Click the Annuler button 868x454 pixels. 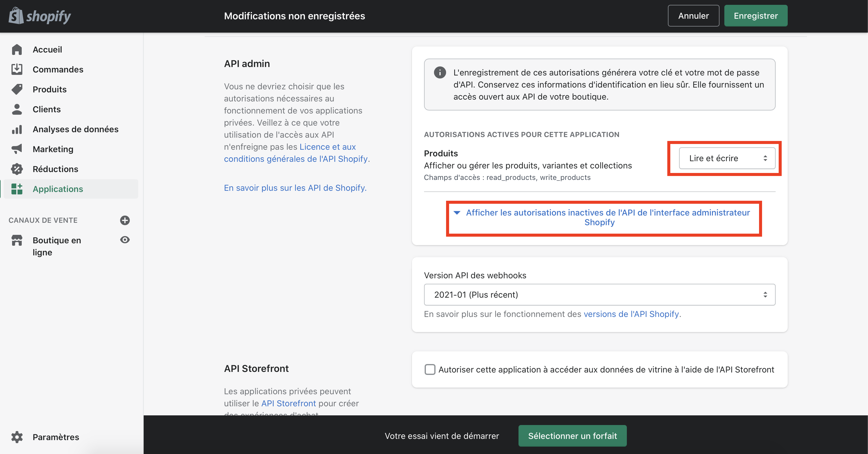(694, 16)
